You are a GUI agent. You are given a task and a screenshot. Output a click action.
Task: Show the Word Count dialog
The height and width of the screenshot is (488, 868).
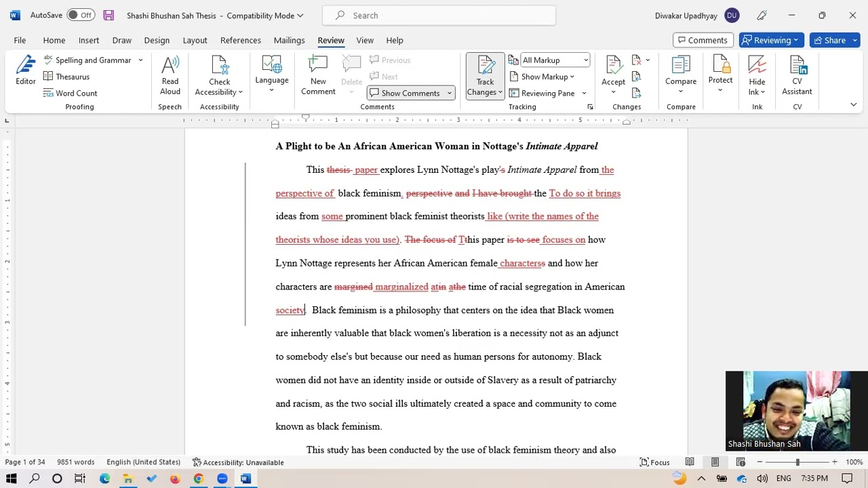70,93
